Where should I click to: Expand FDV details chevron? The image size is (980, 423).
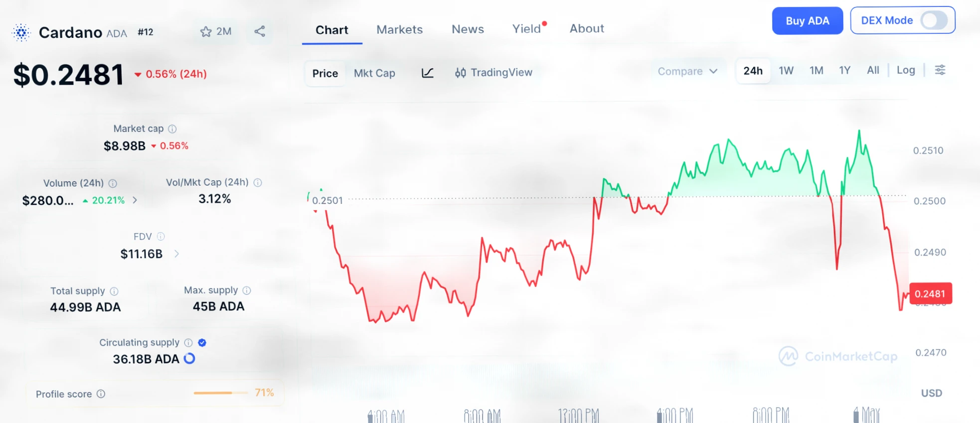point(176,254)
